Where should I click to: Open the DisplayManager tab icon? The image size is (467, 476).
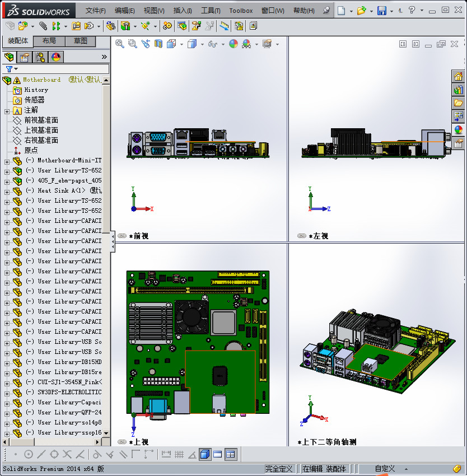click(56, 57)
